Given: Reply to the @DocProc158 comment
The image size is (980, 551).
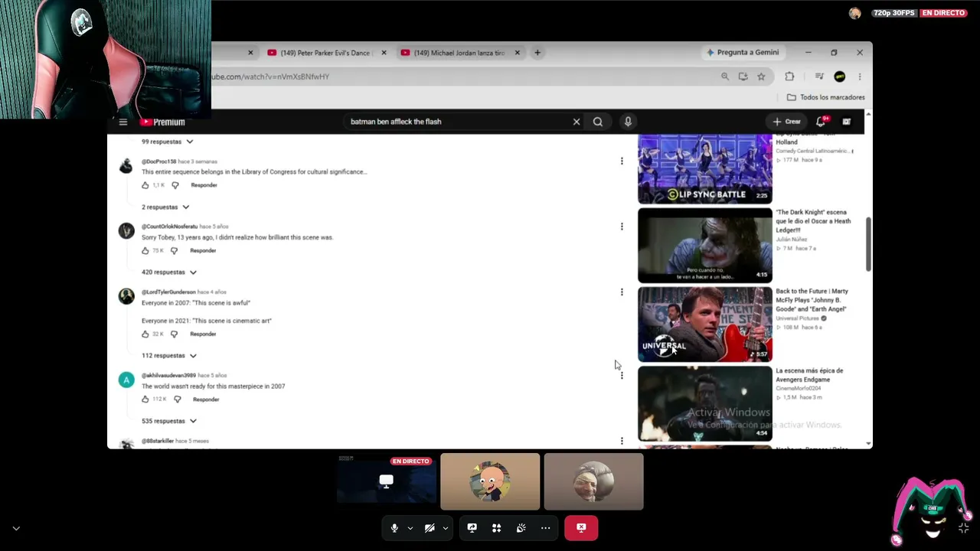Looking at the screenshot, I should tap(204, 185).
